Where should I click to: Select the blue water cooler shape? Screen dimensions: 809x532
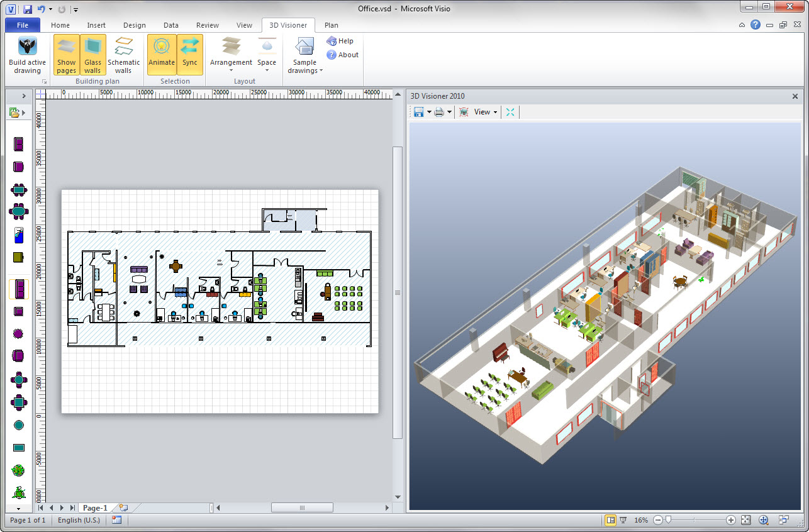click(x=18, y=235)
